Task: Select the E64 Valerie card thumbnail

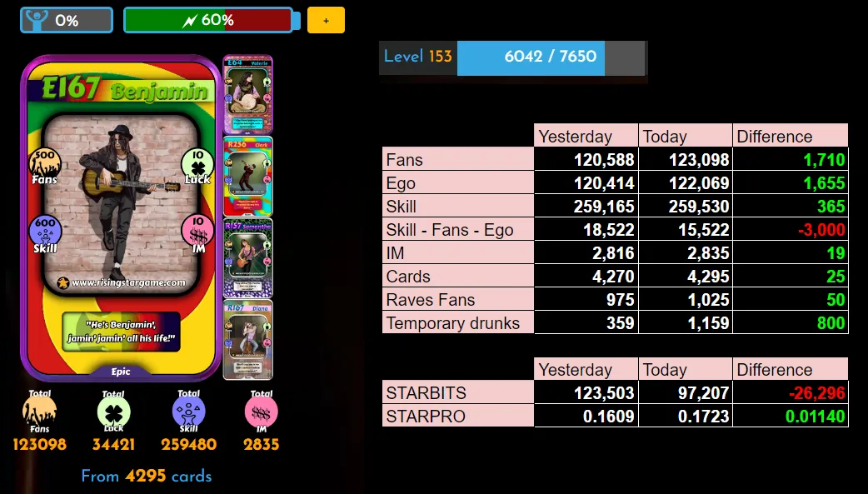Action: point(248,94)
